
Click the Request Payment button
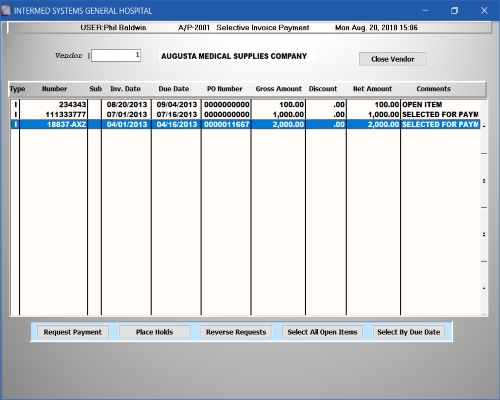pyautogui.click(x=73, y=332)
